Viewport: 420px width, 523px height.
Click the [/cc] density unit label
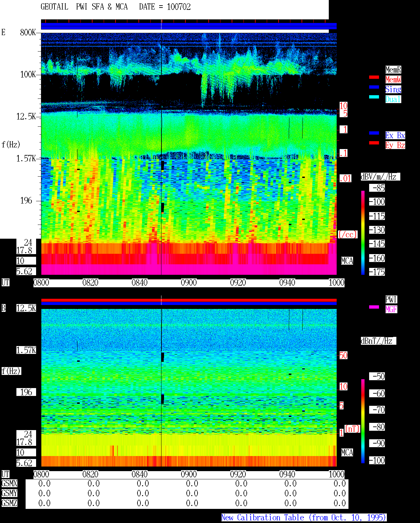[x=347, y=234]
